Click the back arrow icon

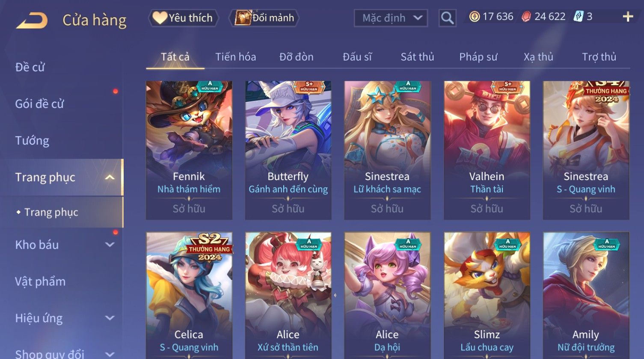tap(32, 20)
